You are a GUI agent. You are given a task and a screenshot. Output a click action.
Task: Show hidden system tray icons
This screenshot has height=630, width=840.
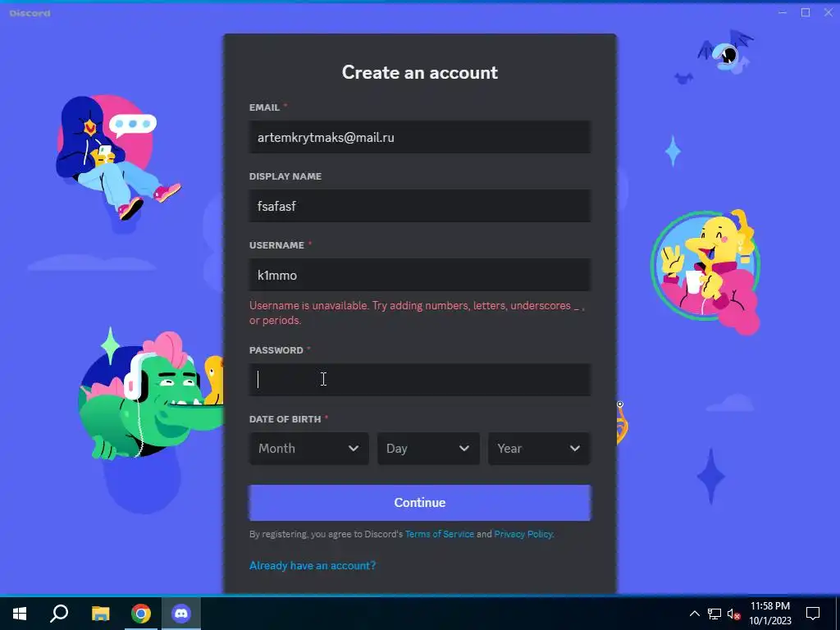[694, 614]
